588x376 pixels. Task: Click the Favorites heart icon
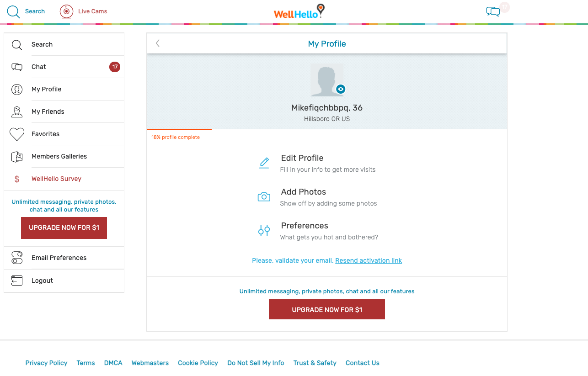point(17,134)
